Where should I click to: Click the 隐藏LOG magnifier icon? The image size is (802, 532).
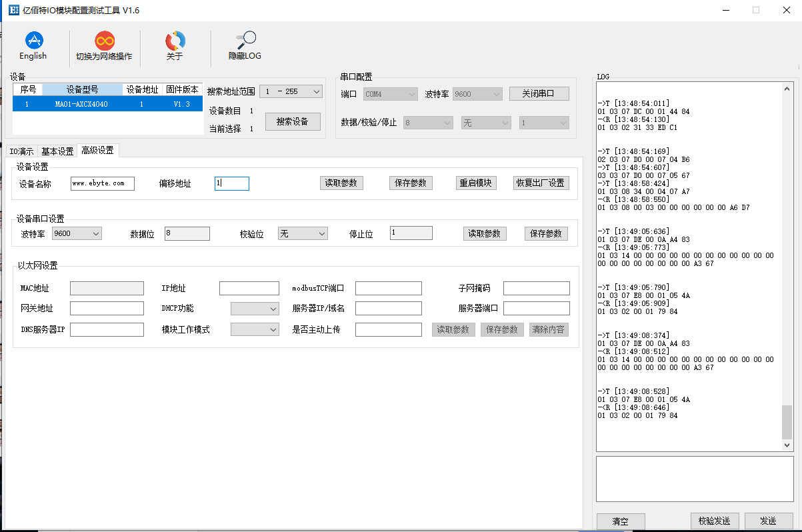245,41
